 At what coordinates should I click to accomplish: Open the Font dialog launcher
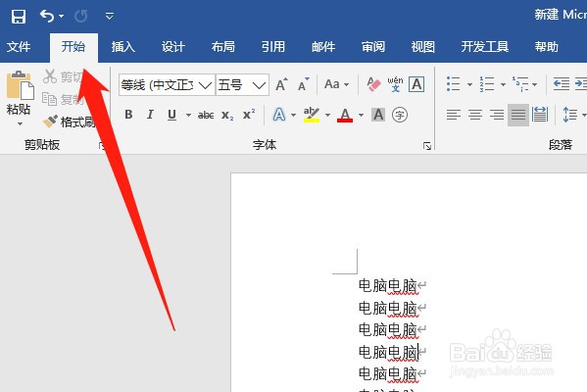pos(426,146)
